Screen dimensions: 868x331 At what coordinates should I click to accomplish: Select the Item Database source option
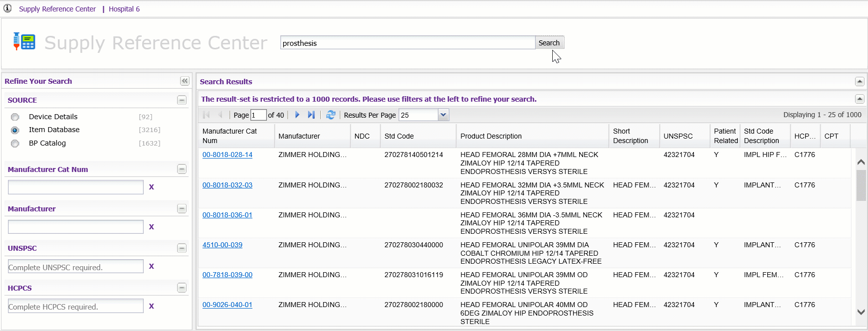click(15, 130)
